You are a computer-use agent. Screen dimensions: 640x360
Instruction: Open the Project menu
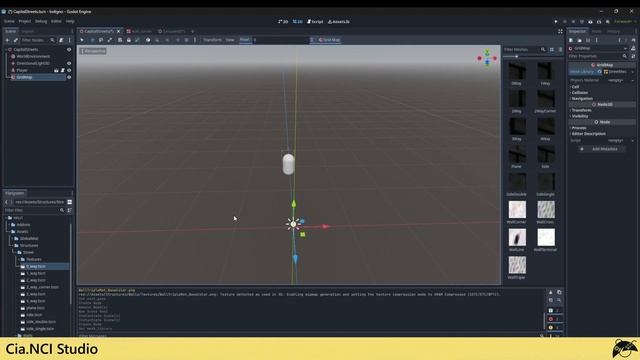pos(24,21)
